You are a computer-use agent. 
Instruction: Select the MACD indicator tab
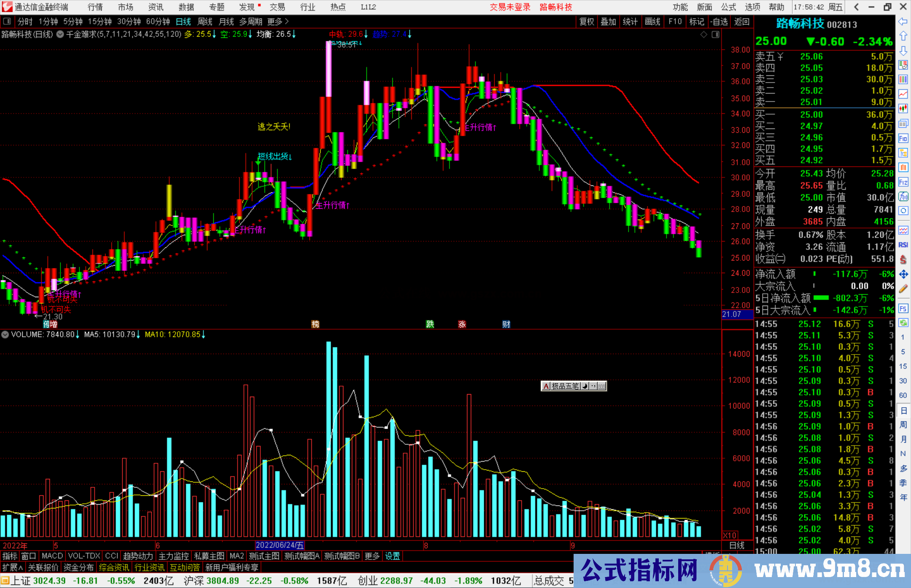tap(52, 556)
